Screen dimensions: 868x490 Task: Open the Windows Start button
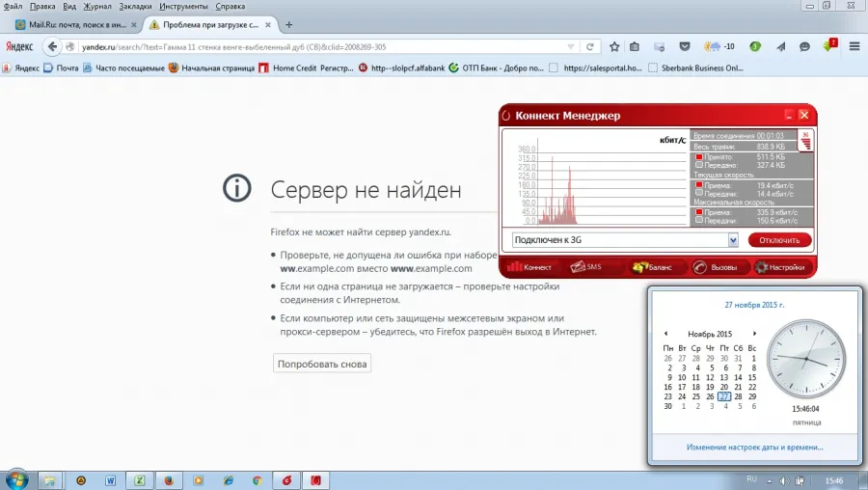16,479
